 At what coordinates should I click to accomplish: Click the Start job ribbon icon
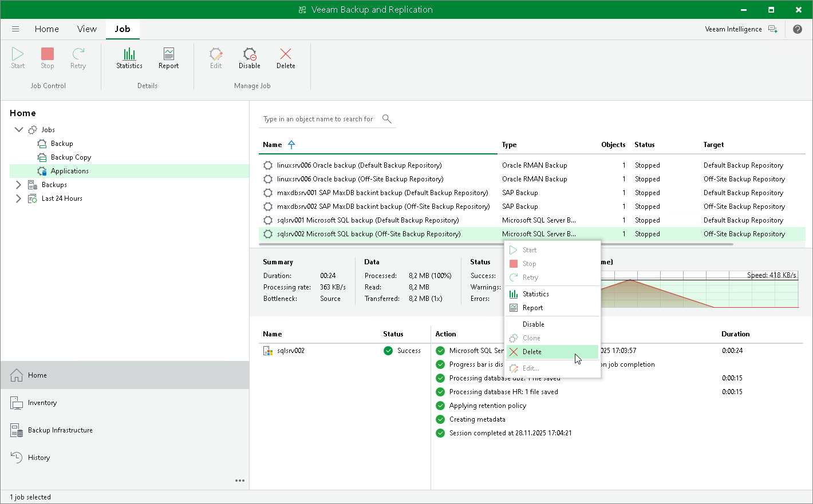tap(18, 54)
